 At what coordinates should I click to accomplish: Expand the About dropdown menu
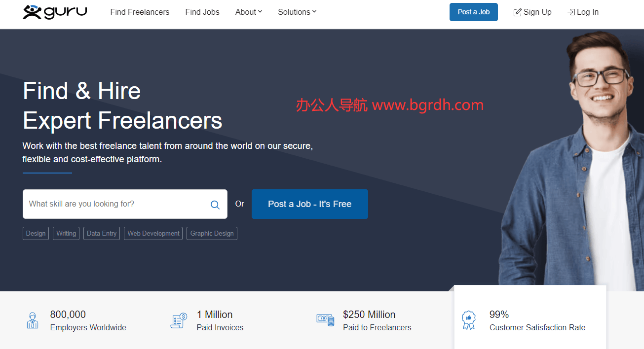click(x=249, y=12)
